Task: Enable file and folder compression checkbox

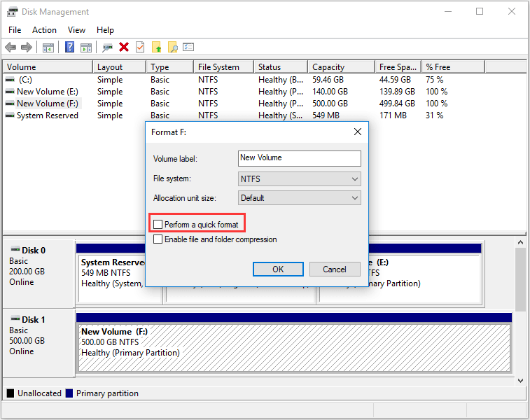Action: tap(158, 239)
